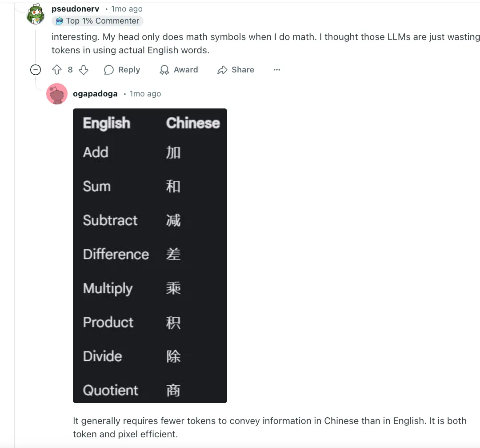This screenshot has height=448, width=480.
Task: Share pseudonerv's comment
Action: (236, 70)
